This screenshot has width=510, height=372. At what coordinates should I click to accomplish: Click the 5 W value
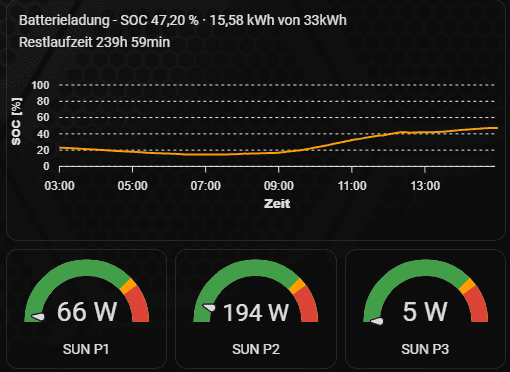(425, 312)
